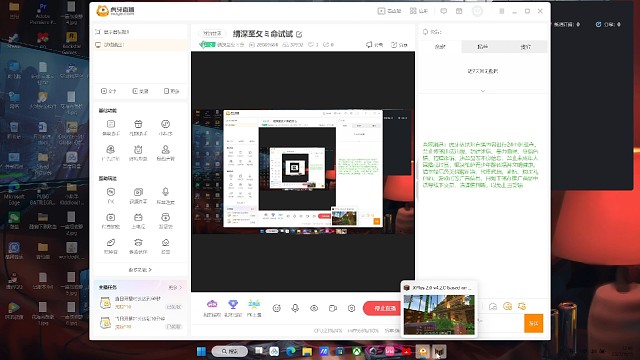The height and width of the screenshot is (360, 640).
Task: Mute the microphone in the bottom stream toolbar
Action: 295,308
